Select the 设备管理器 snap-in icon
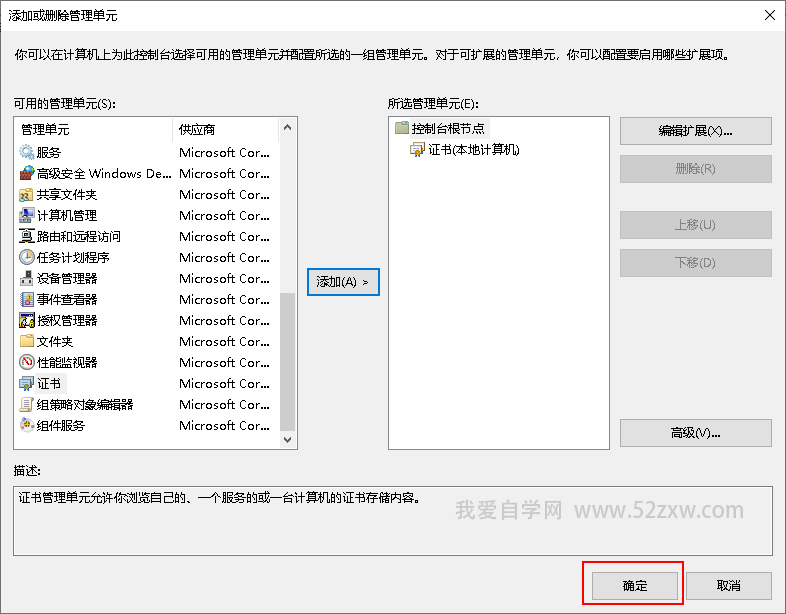 click(x=27, y=279)
